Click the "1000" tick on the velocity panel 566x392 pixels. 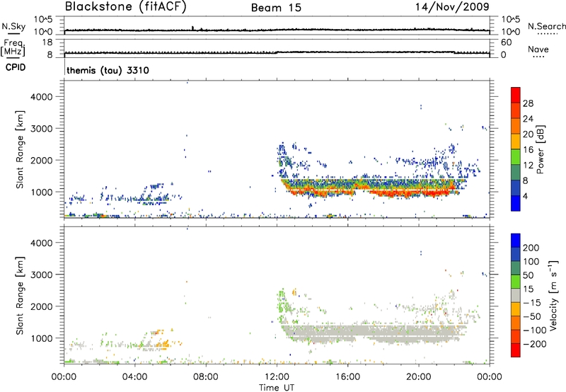point(41,338)
